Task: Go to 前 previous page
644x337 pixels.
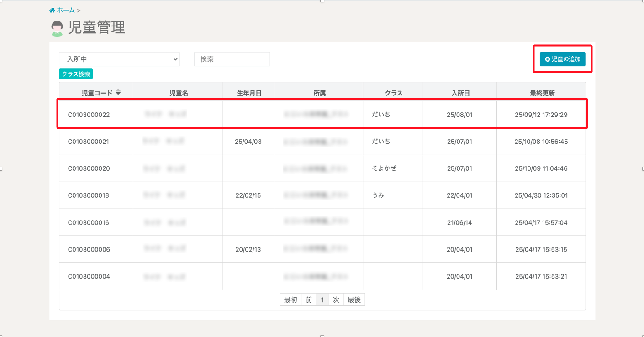Action: [x=309, y=300]
